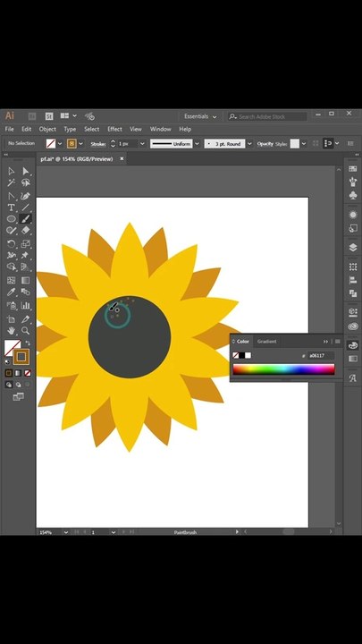
Task: Select the Symbol Sprayer tool
Action: tap(11, 306)
